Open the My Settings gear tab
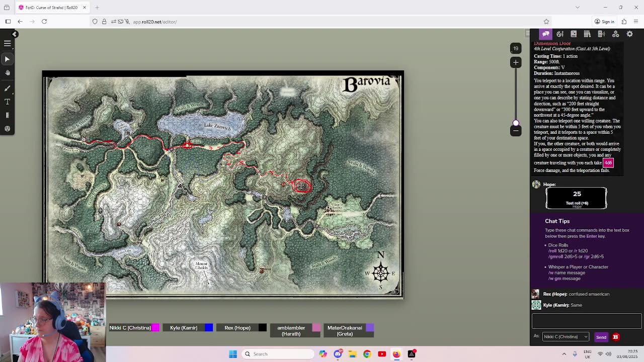Image resolution: width=644 pixels, height=362 pixels. click(x=629, y=34)
